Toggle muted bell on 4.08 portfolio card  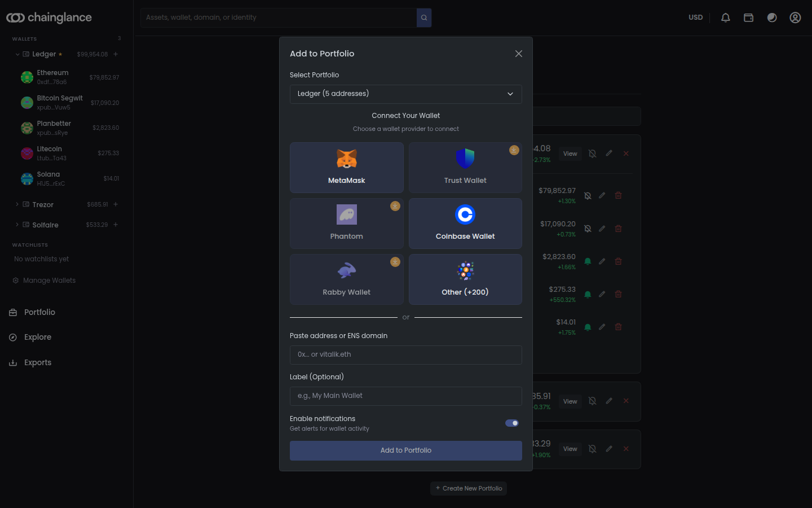[x=592, y=154]
